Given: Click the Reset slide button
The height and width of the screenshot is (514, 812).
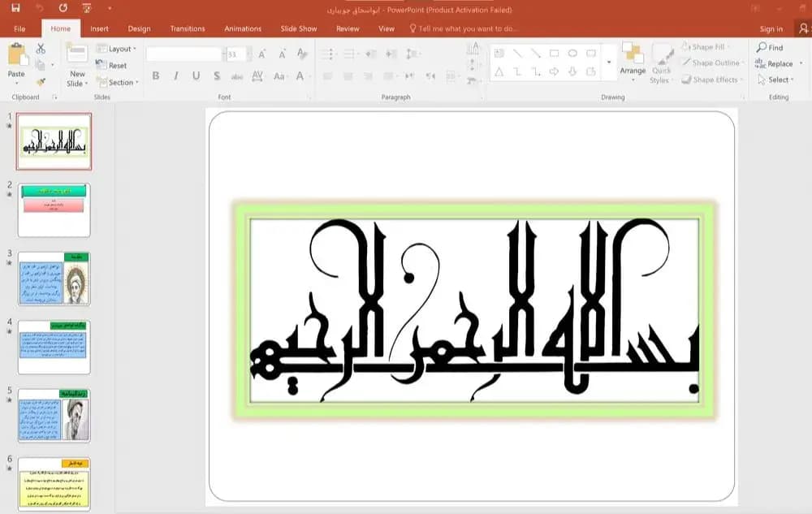Looking at the screenshot, I should (x=111, y=65).
